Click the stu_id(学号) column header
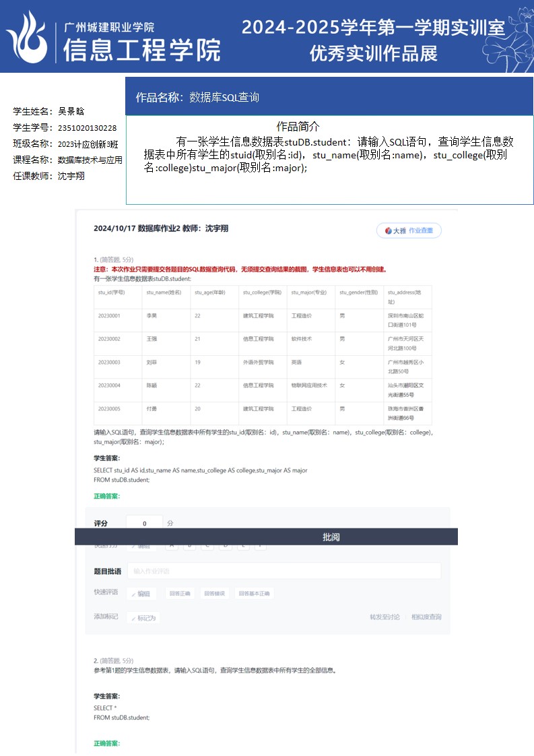Screen dimensions: 534x756 pos(111,292)
